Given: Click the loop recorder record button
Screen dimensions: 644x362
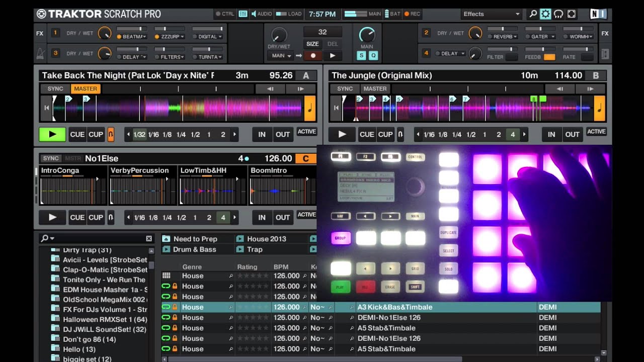Looking at the screenshot, I should click(313, 56).
